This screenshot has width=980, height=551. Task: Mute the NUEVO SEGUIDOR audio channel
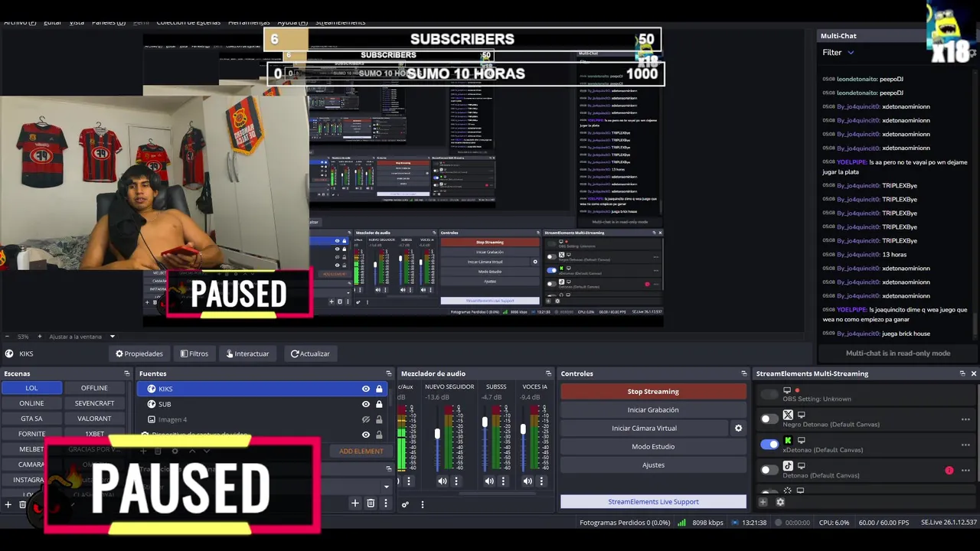pos(443,481)
